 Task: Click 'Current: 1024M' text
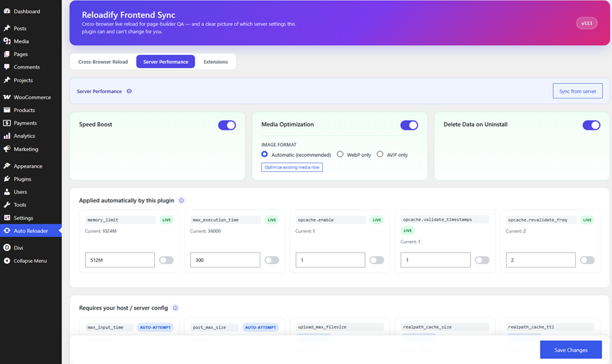pos(101,231)
